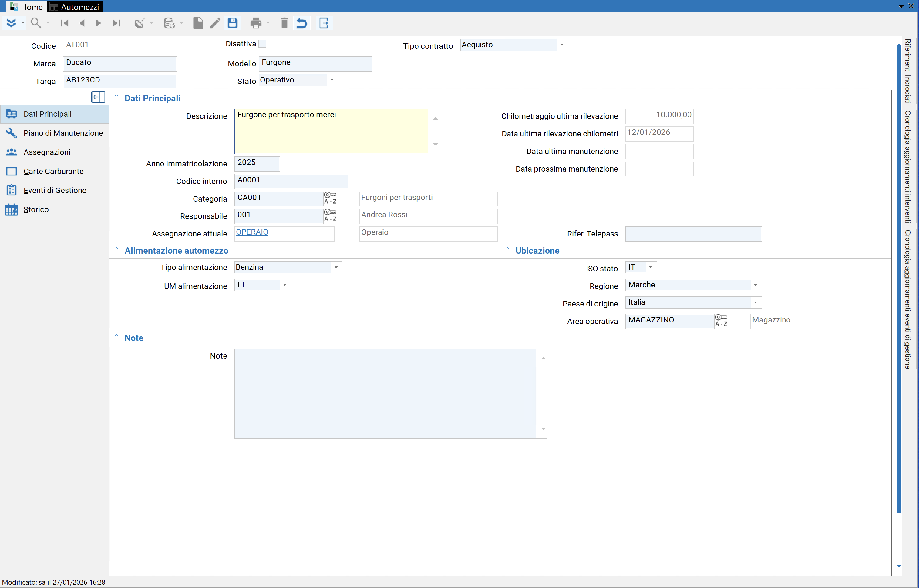Open the Tipo contratto dropdown
The image size is (919, 588).
[x=562, y=45]
